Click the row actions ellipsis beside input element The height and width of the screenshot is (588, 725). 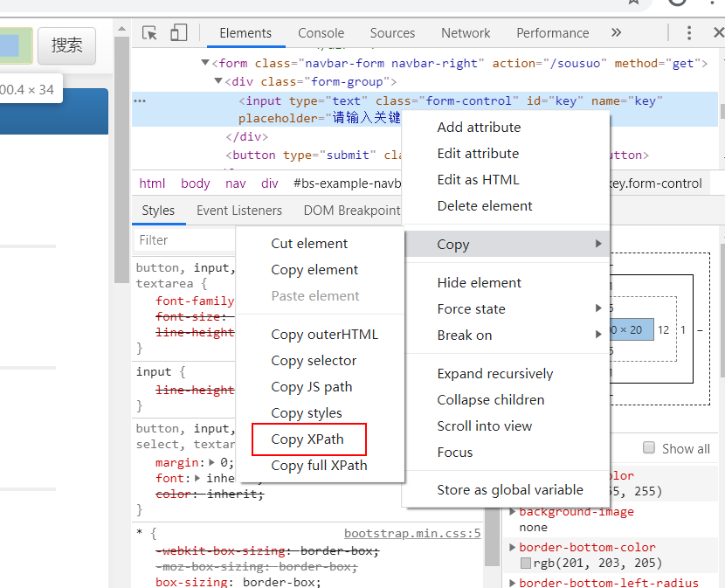click(140, 100)
